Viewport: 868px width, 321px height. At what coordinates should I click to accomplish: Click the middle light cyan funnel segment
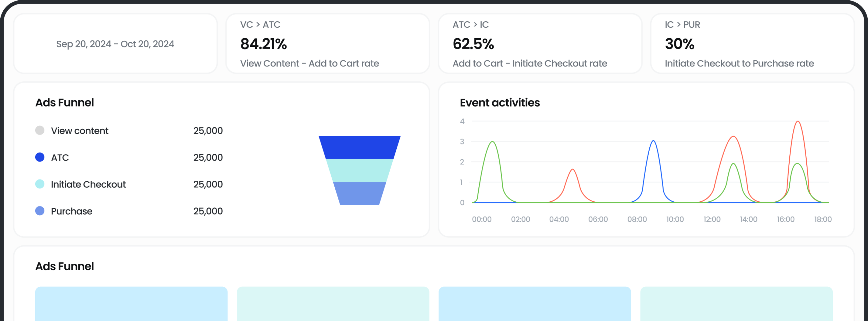(359, 170)
